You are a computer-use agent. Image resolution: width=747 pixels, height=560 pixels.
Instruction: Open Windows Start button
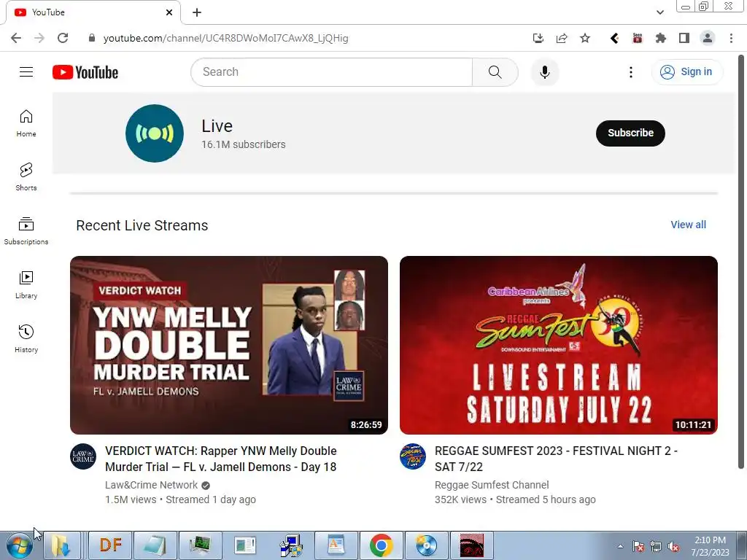point(20,545)
